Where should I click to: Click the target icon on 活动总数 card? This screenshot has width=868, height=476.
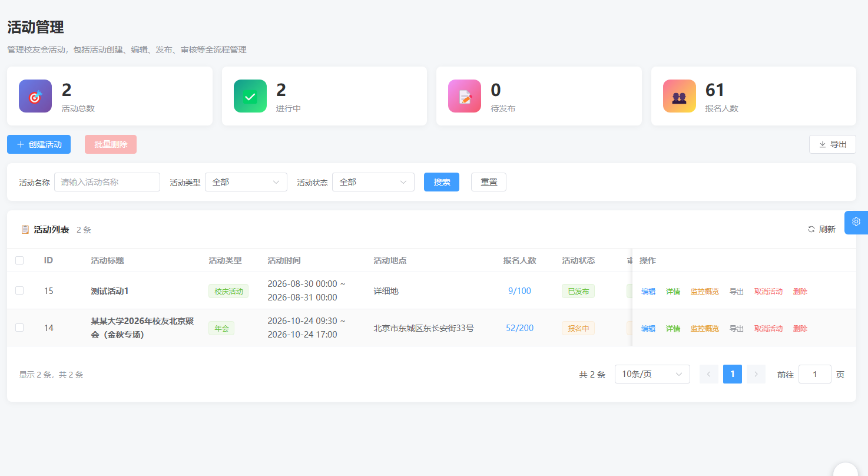click(35, 96)
